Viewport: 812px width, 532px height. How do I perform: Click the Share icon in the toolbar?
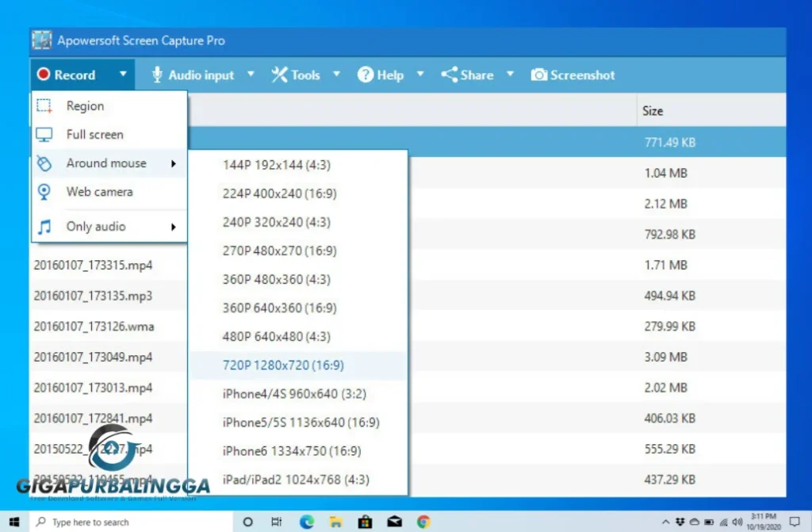[450, 75]
